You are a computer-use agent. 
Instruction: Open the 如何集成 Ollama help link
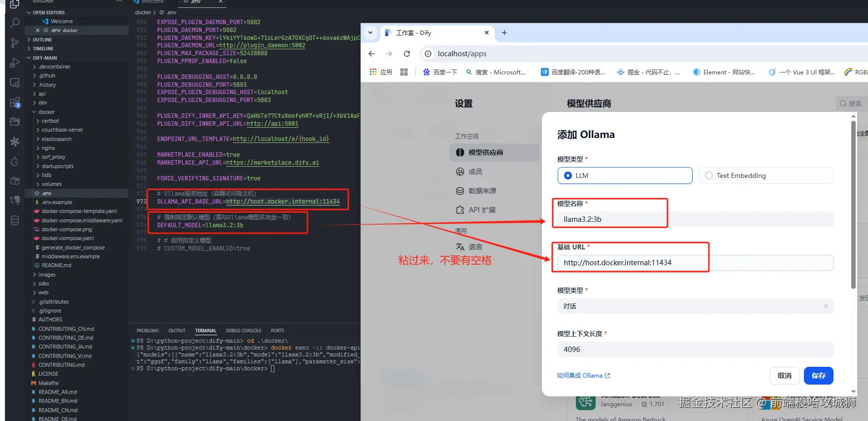584,376
